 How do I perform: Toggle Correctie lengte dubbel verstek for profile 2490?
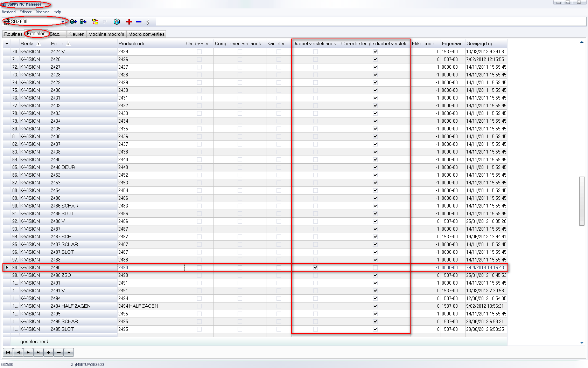click(x=375, y=267)
